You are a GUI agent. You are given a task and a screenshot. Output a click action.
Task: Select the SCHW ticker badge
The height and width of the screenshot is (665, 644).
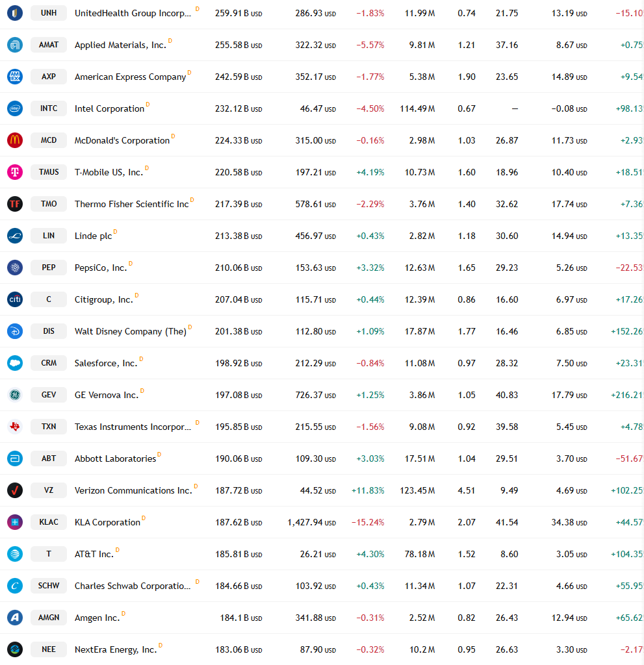49,585
